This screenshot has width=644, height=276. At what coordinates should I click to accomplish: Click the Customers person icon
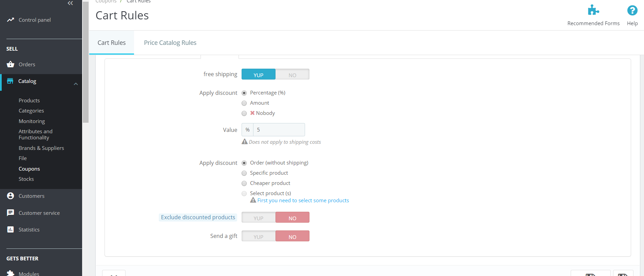coord(11,196)
